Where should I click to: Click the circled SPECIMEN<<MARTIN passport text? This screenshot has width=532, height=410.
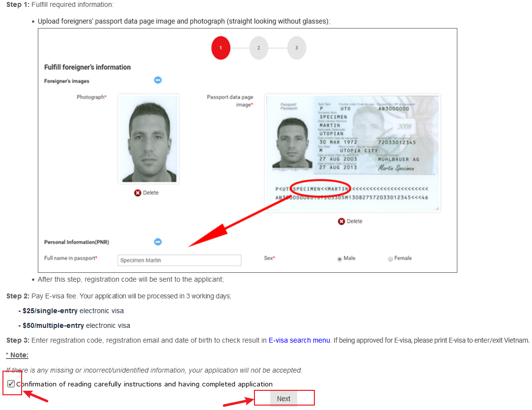tap(321, 189)
